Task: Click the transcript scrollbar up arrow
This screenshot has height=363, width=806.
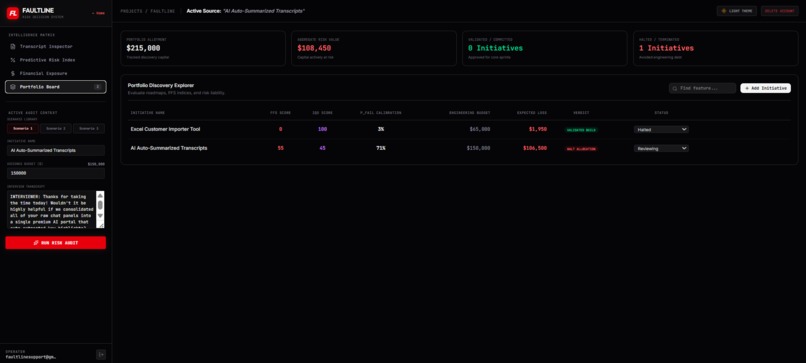Action: coord(100,195)
